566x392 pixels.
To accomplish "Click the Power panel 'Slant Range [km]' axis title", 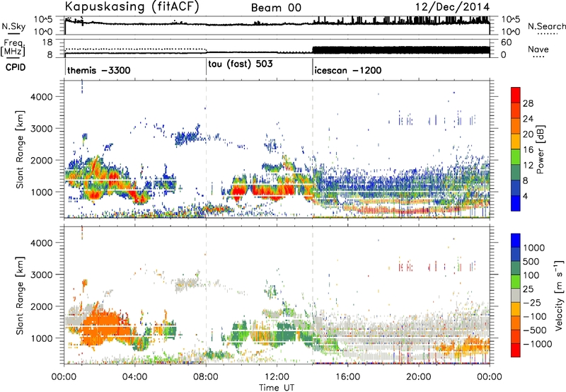I will point(20,149).
